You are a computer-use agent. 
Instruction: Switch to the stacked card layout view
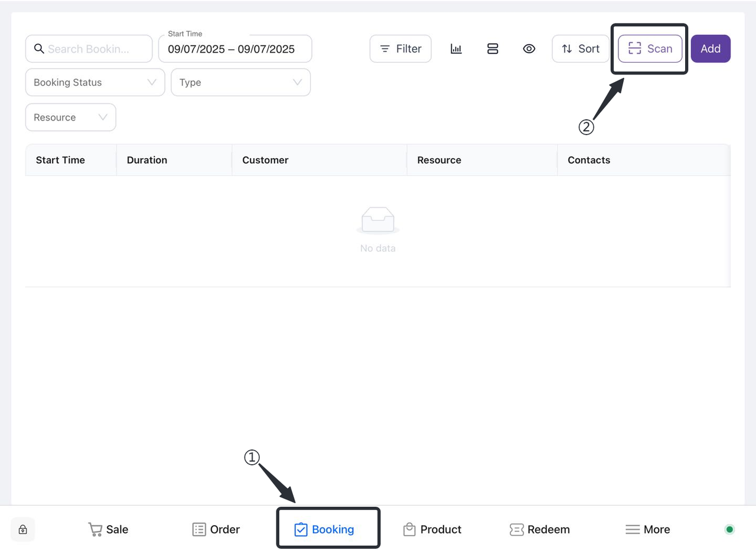click(x=493, y=49)
